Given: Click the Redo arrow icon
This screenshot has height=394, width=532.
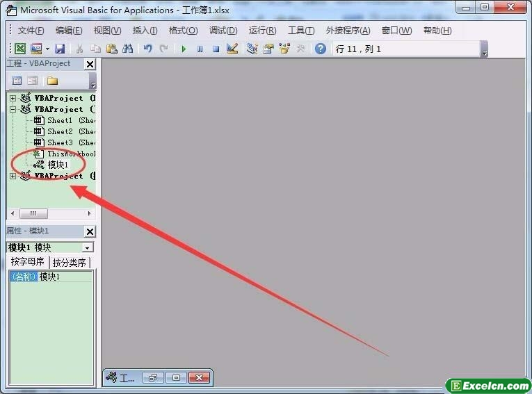Looking at the screenshot, I should [x=164, y=49].
